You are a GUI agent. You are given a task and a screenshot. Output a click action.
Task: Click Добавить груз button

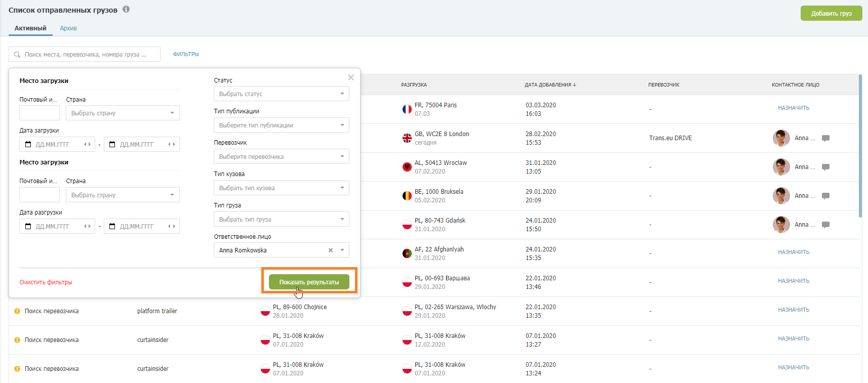[x=831, y=14]
